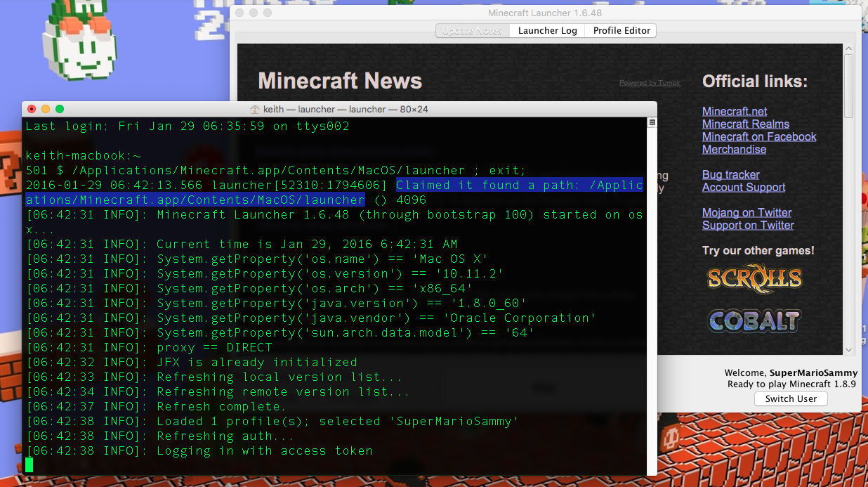Click the home folder icon in Terminal title

[255, 109]
